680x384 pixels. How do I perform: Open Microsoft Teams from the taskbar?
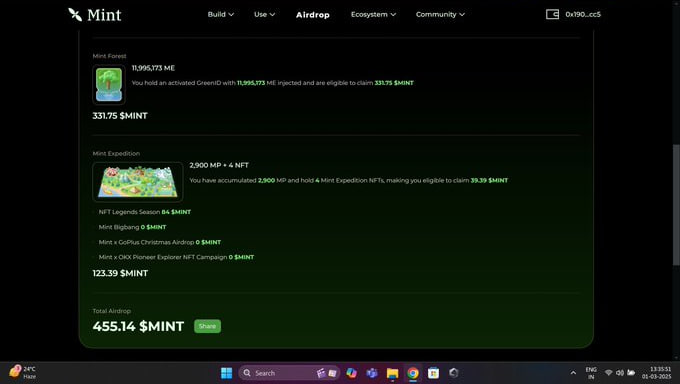pos(372,373)
